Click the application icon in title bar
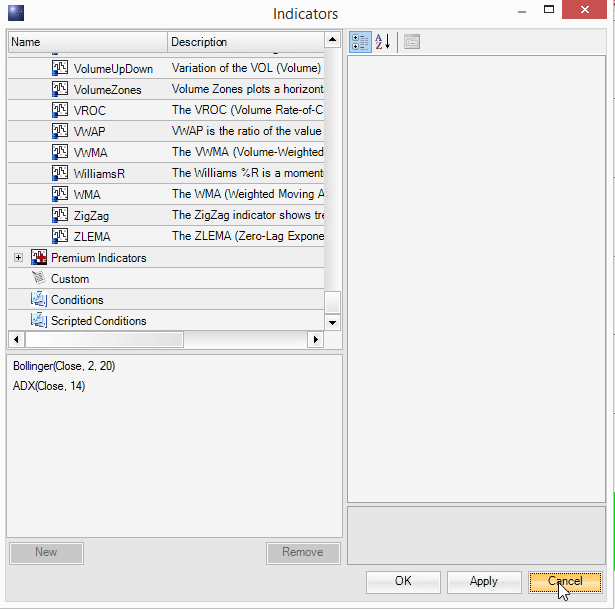Screen dimensions: 615x609 point(16,13)
